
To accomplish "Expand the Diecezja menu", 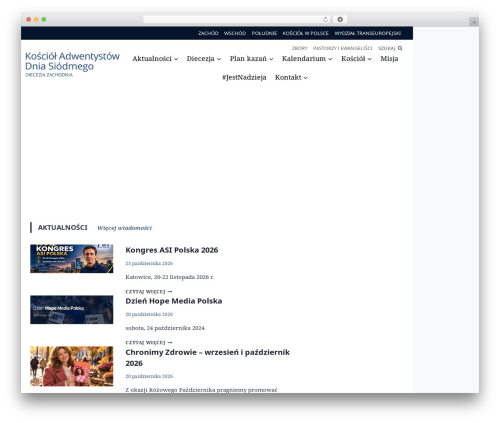I will click(x=204, y=59).
